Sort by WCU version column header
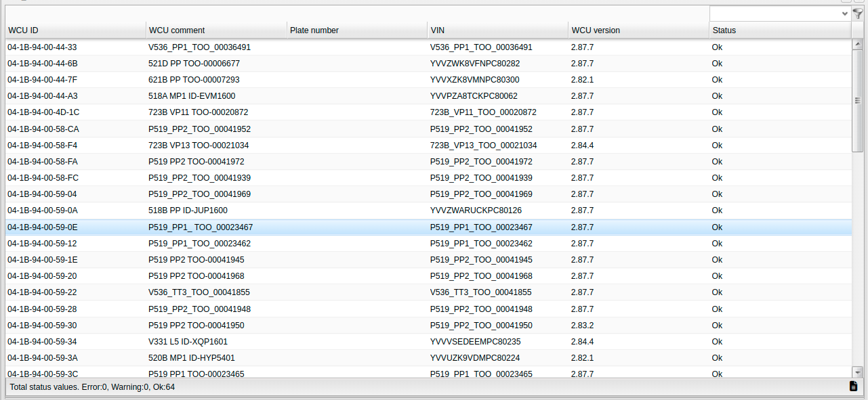 (x=638, y=30)
